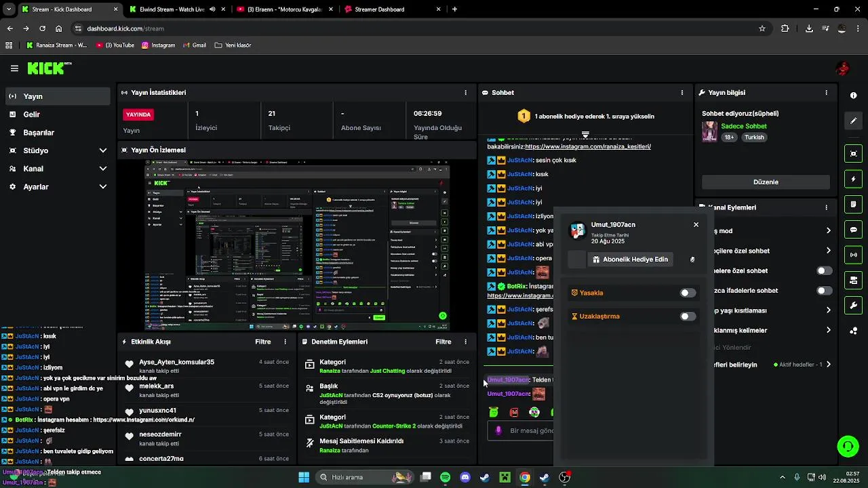
Task: Toggle the 'özel sohbet' switch above 'ifadelerle sohbet'
Action: point(824,270)
